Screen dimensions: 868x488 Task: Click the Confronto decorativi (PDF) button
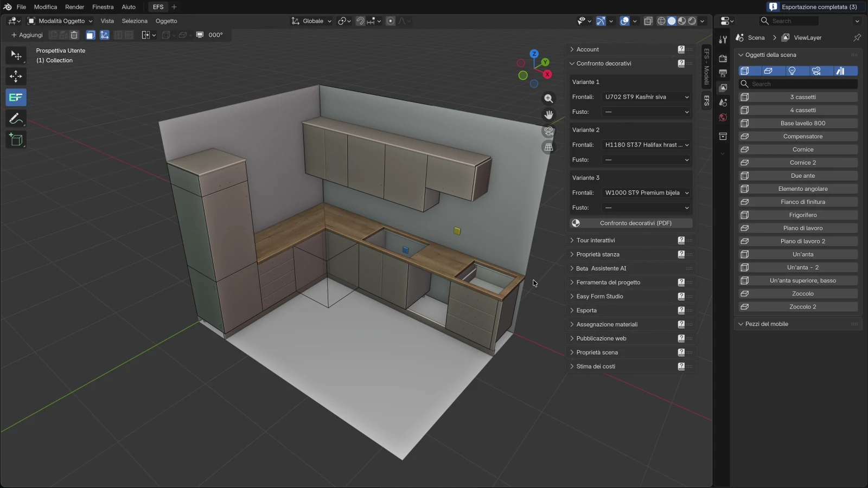631,223
